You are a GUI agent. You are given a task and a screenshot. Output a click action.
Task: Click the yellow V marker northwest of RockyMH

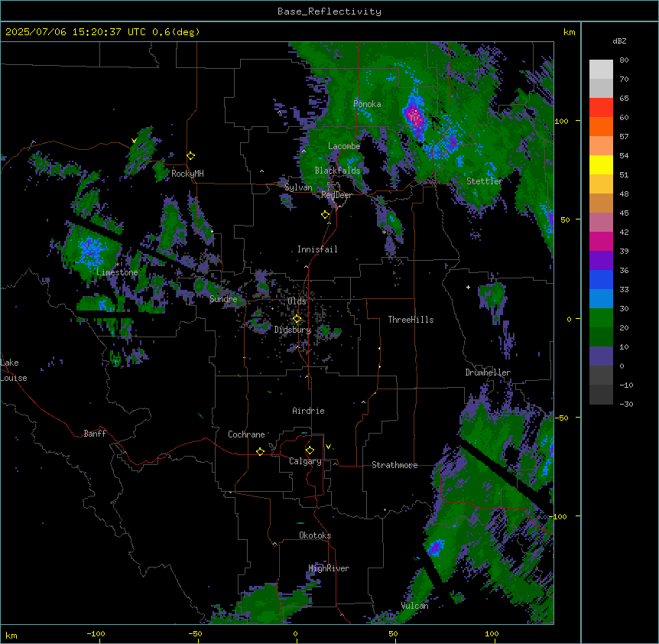(x=134, y=141)
